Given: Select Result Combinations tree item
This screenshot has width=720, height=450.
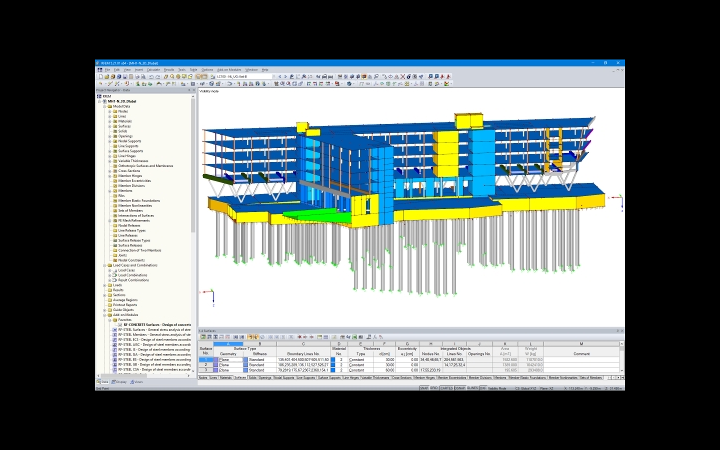Looking at the screenshot, I should tap(134, 280).
